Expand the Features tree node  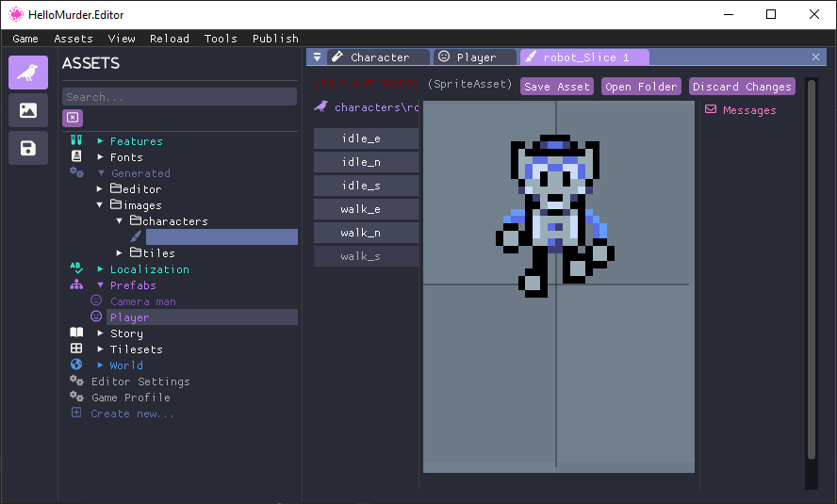pos(101,141)
